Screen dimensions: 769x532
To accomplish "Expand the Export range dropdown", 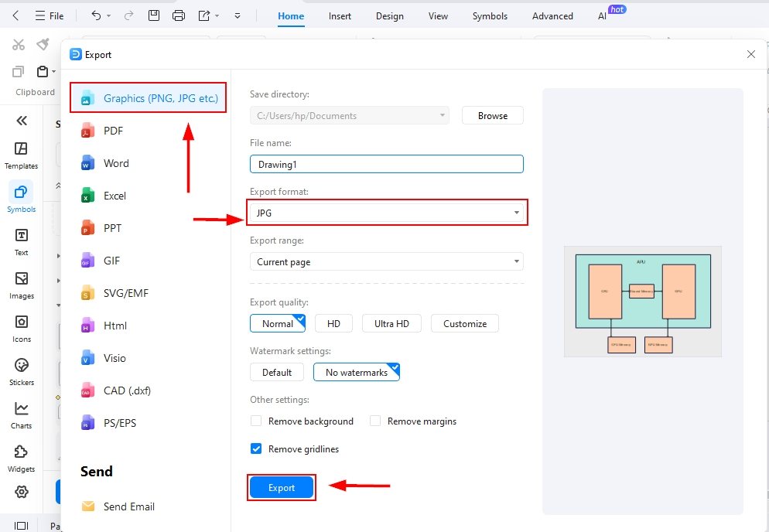I will 387,262.
